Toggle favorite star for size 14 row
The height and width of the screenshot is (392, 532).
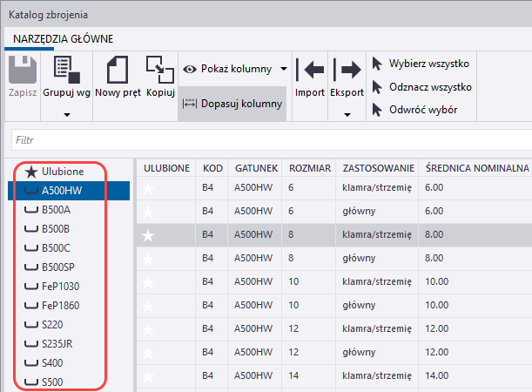pos(148,375)
